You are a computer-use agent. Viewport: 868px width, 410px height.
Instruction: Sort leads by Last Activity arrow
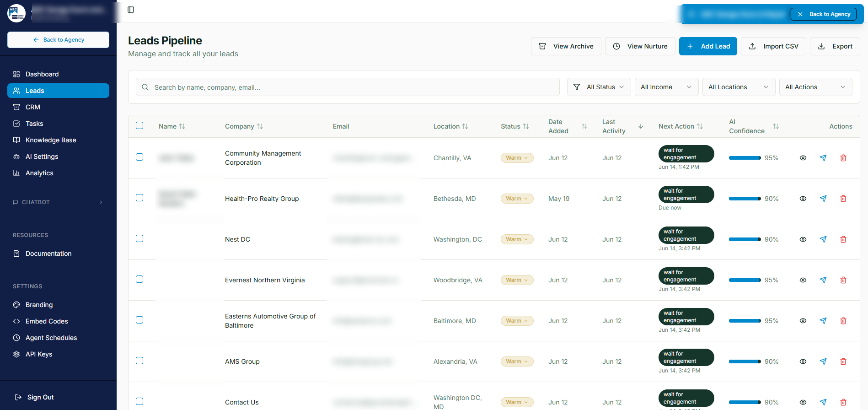(x=641, y=126)
